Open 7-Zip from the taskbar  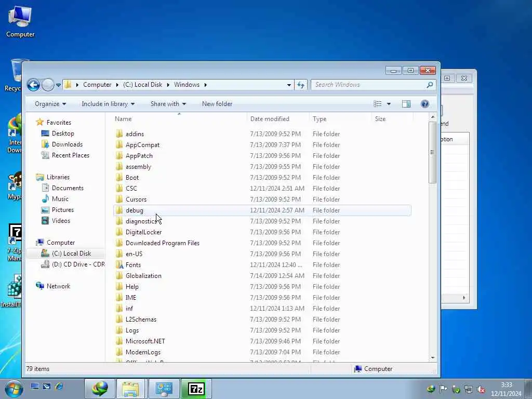coord(196,389)
